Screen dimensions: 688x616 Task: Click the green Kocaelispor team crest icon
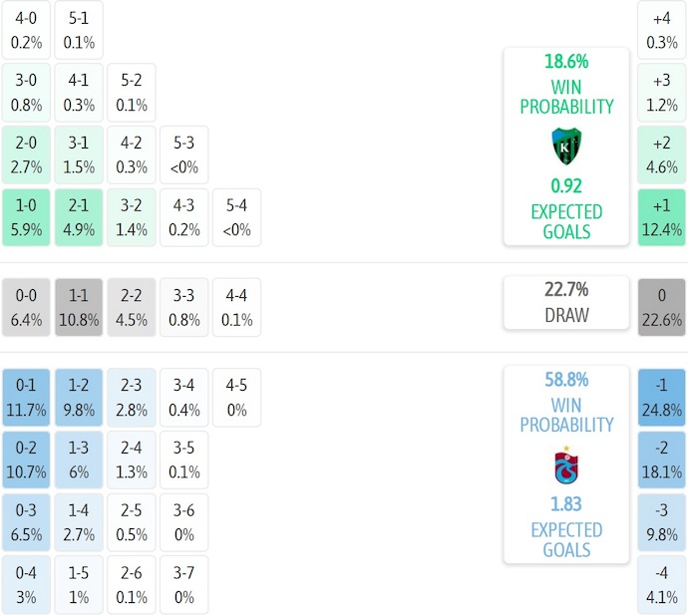tap(565, 147)
